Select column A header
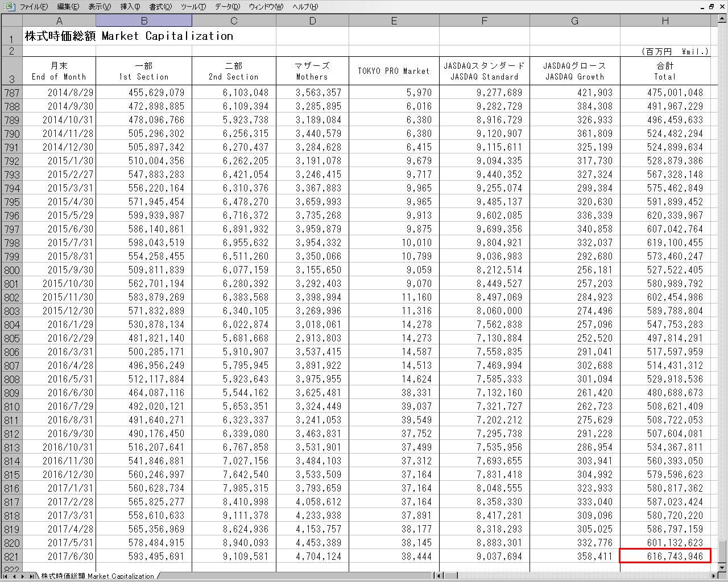This screenshot has height=582, width=728. coord(59,21)
